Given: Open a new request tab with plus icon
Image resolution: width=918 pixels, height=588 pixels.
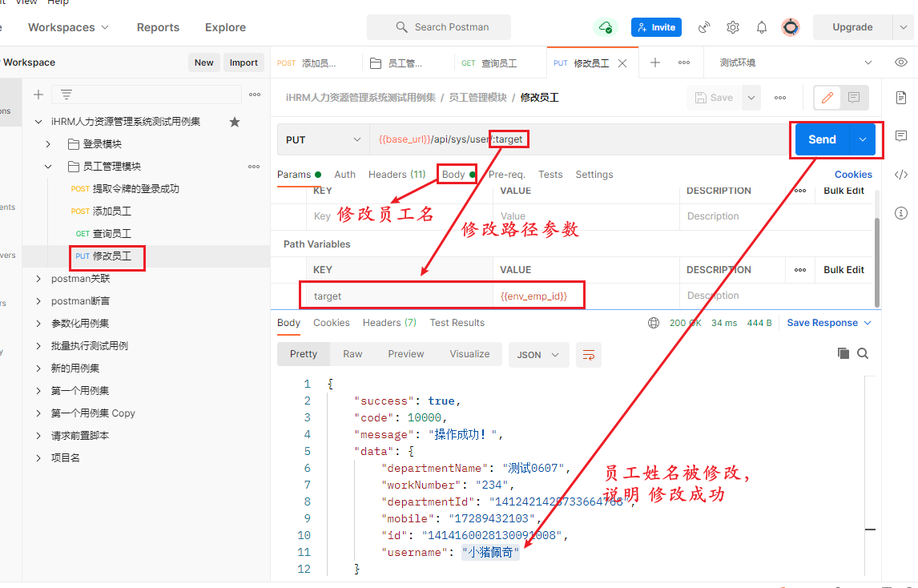Looking at the screenshot, I should point(655,62).
